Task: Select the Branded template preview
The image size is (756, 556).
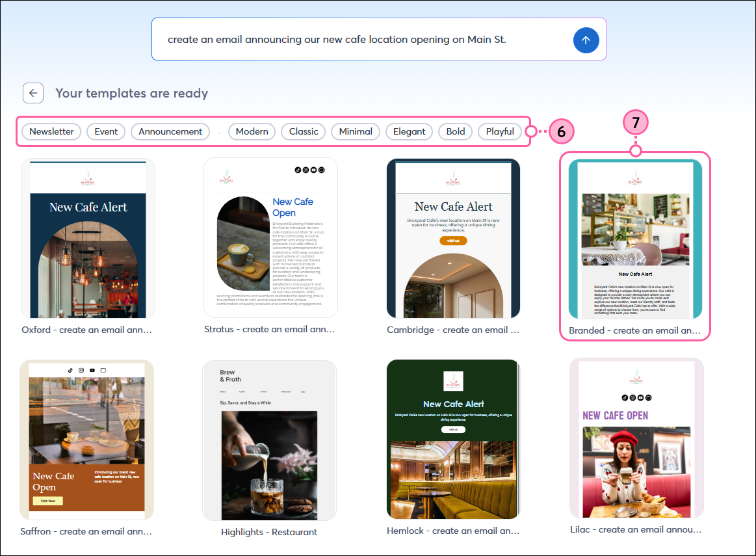Action: click(x=636, y=239)
